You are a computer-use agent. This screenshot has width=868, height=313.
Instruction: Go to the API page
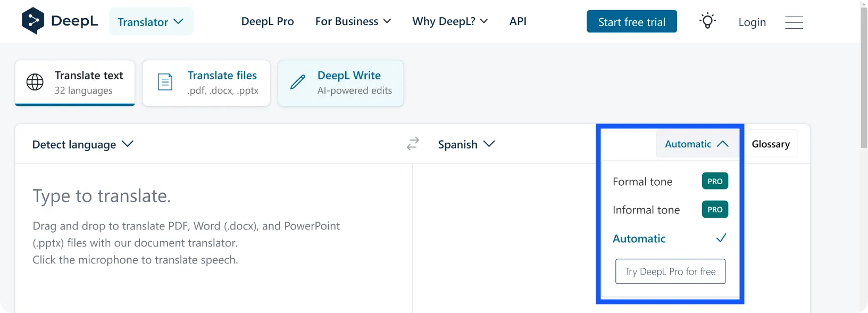[x=518, y=21]
